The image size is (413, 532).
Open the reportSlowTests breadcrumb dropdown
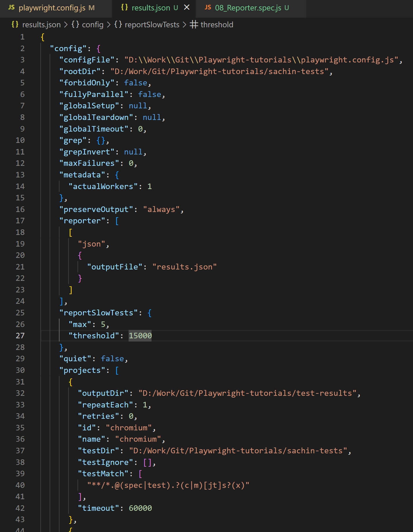152,25
